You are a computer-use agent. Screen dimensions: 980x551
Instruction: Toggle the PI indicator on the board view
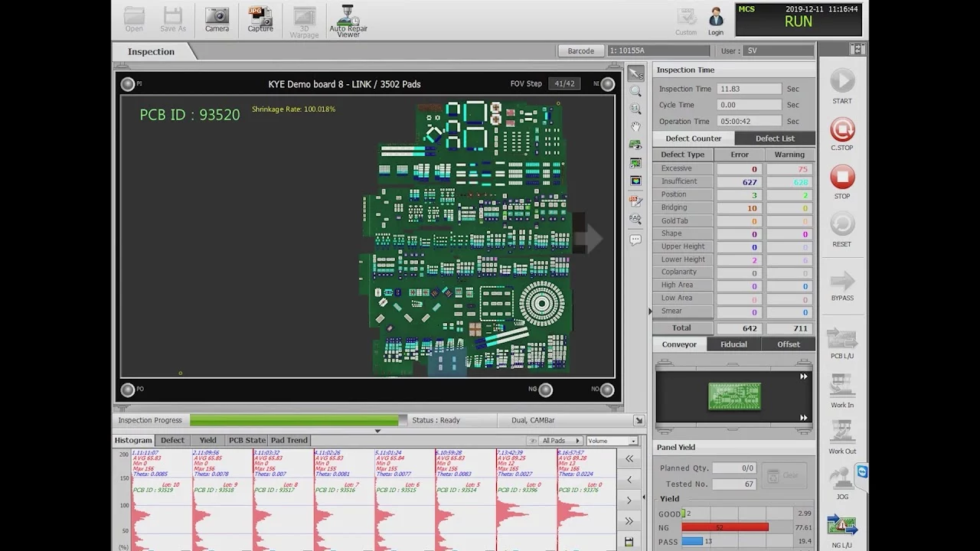coord(128,84)
